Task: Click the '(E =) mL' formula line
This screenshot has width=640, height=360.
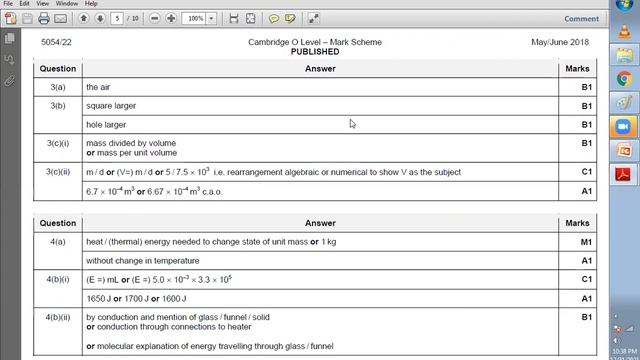Action: pos(159,280)
